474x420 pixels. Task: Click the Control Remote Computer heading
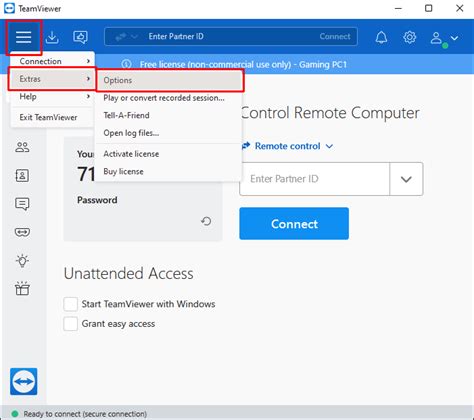pyautogui.click(x=330, y=113)
